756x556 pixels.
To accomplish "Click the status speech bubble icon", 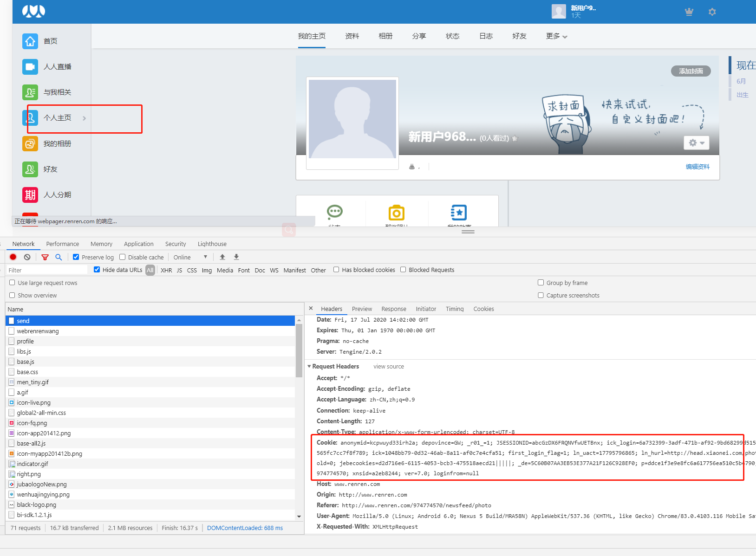I will 334,212.
